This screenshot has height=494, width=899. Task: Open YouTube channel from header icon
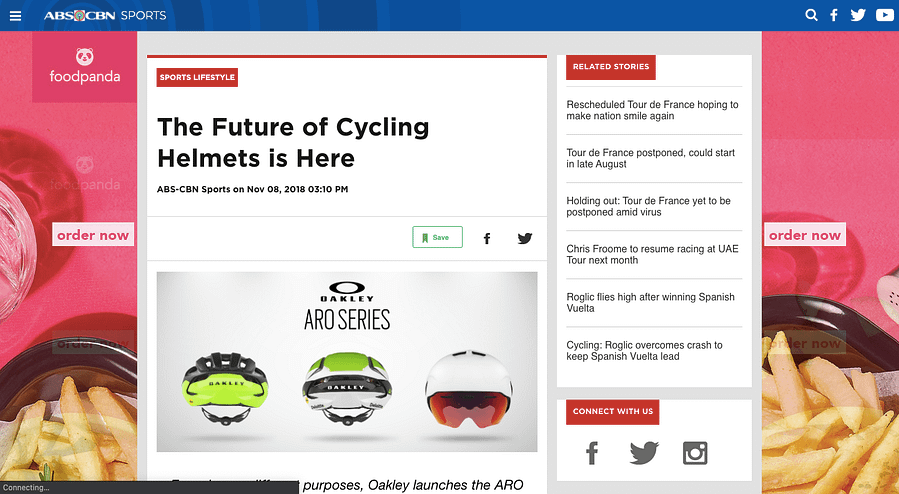pos(885,15)
